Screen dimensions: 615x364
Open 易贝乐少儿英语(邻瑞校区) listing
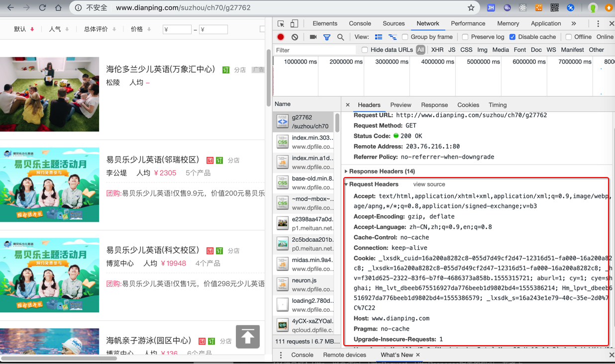click(152, 160)
